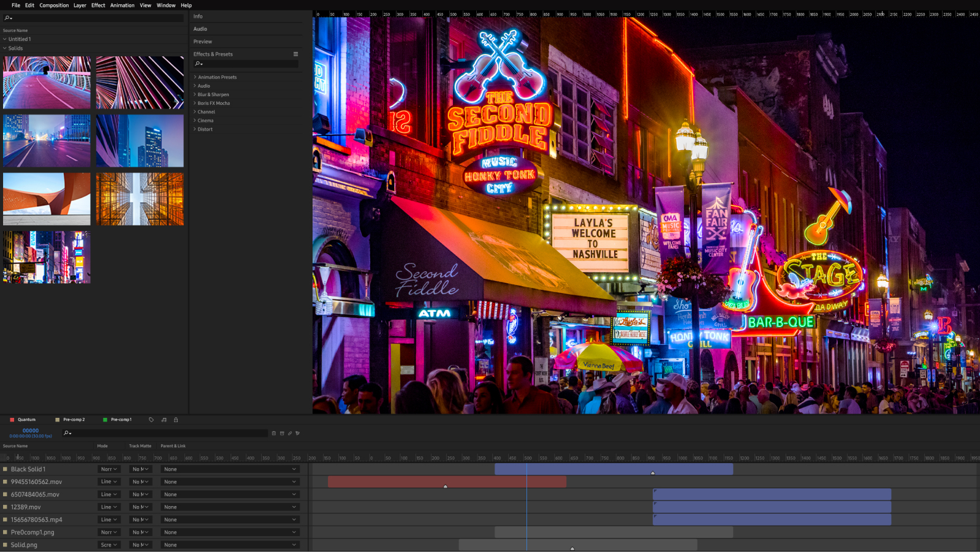980x552 pixels.
Task: Open the Preview panel
Action: point(203,42)
